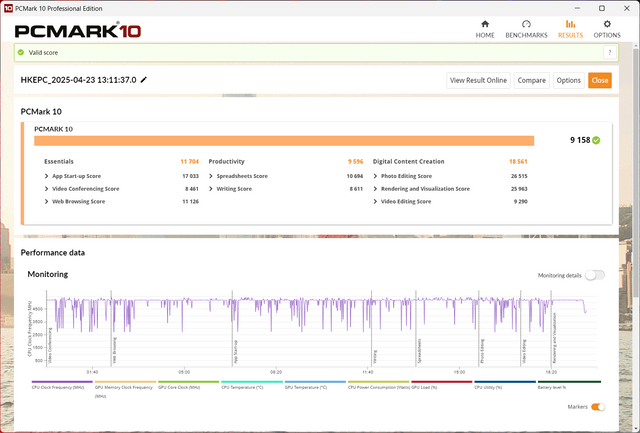Click the PCMark 10 title bar app icon
Image resolution: width=640 pixels, height=433 pixels.
(8, 8)
